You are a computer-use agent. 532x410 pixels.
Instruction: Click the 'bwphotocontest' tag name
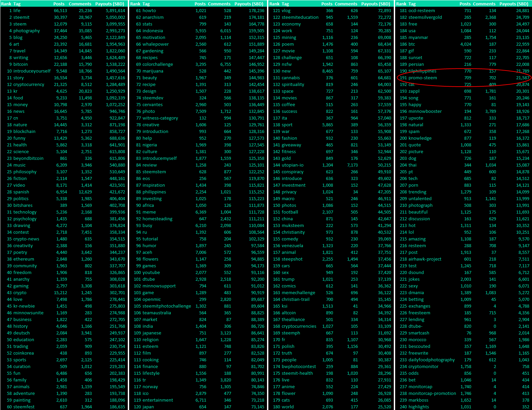pos(299,366)
